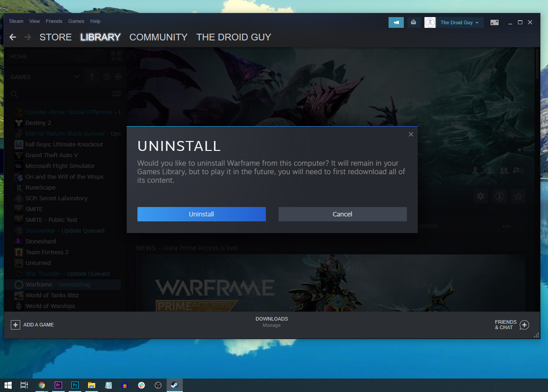This screenshot has height=392, width=548.
Task: Expand the GAMES collection dropdown
Action: coord(76,77)
